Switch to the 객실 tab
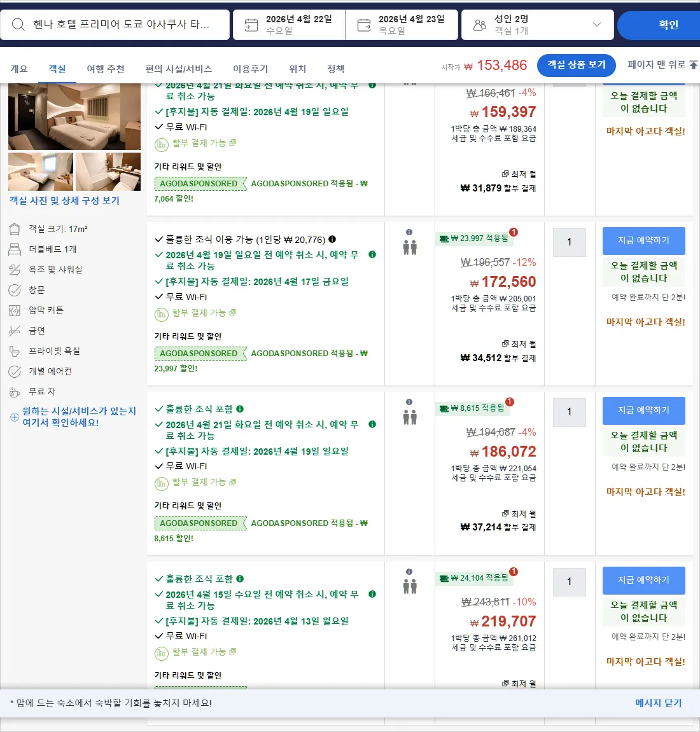This screenshot has height=732, width=700. click(x=57, y=69)
